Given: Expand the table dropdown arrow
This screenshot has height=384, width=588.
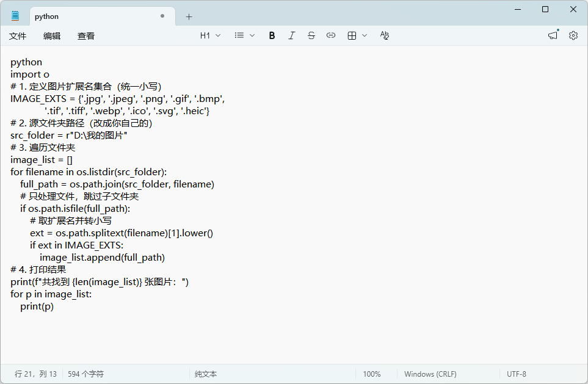Looking at the screenshot, I should pyautogui.click(x=364, y=35).
